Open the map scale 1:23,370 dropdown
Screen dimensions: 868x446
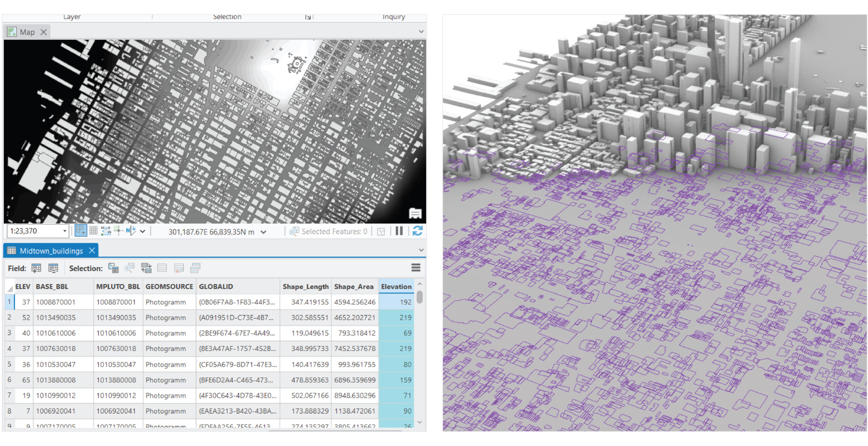tap(64, 231)
